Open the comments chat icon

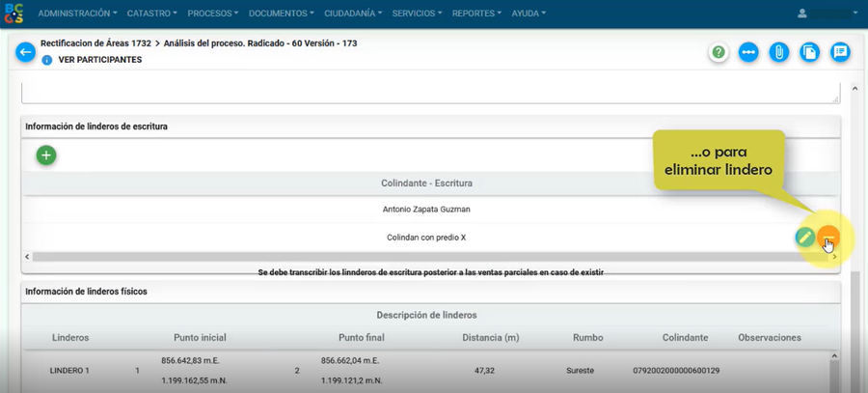point(841,52)
